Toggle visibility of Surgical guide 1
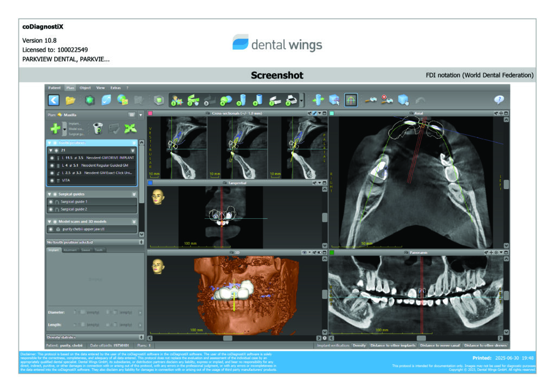Viewport: 555px width, 392px height. click(51, 202)
